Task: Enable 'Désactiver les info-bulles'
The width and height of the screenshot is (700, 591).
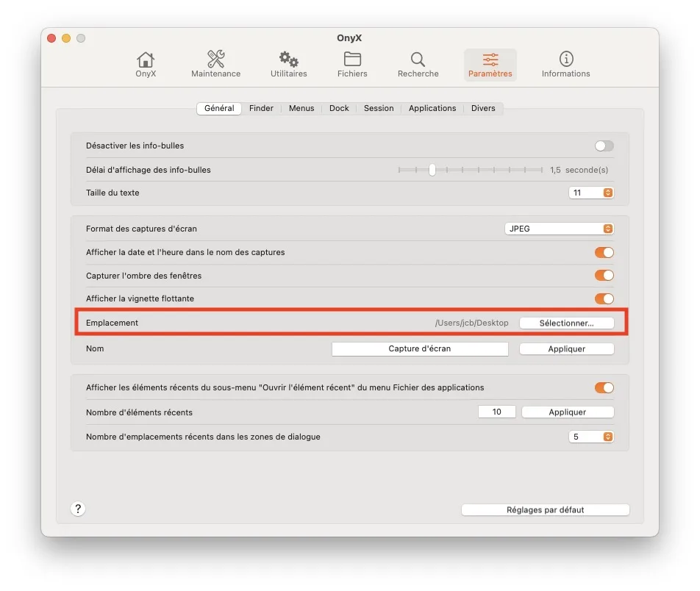Action: (x=603, y=146)
